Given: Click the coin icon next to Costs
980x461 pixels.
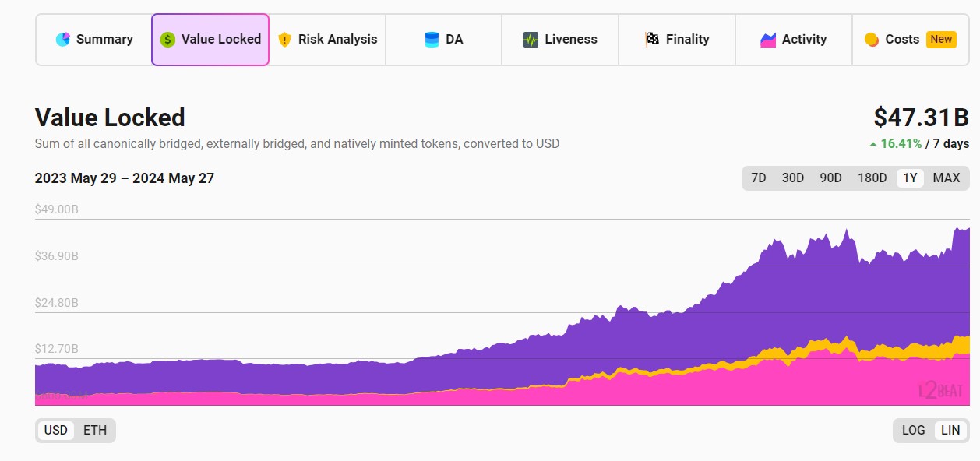Looking at the screenshot, I should click(872, 39).
